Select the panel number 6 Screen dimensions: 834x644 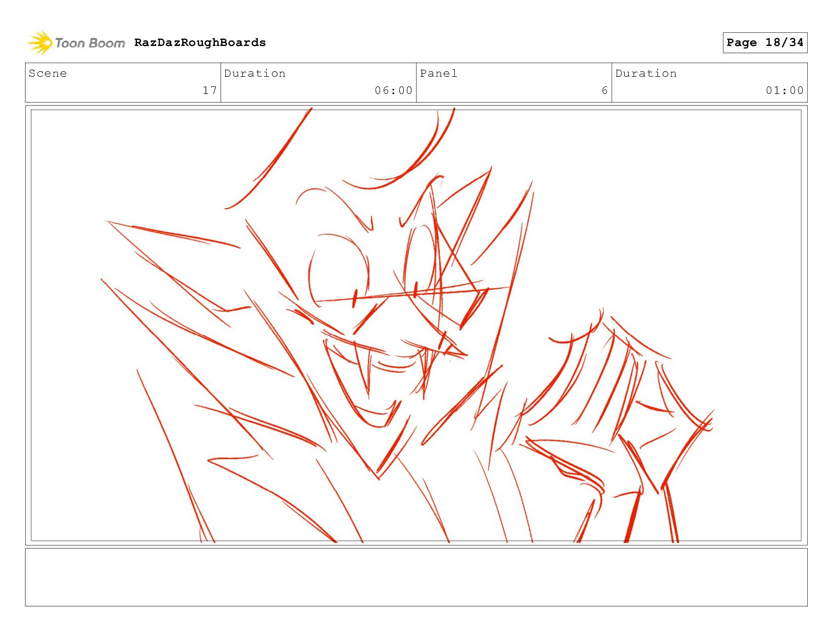pyautogui.click(x=605, y=90)
